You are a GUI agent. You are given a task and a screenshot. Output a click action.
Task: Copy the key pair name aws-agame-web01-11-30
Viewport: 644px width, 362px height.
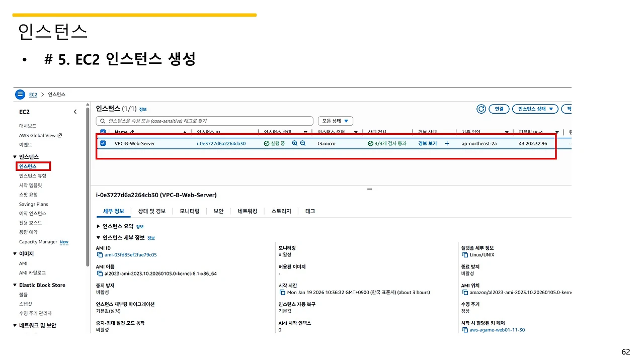464,330
